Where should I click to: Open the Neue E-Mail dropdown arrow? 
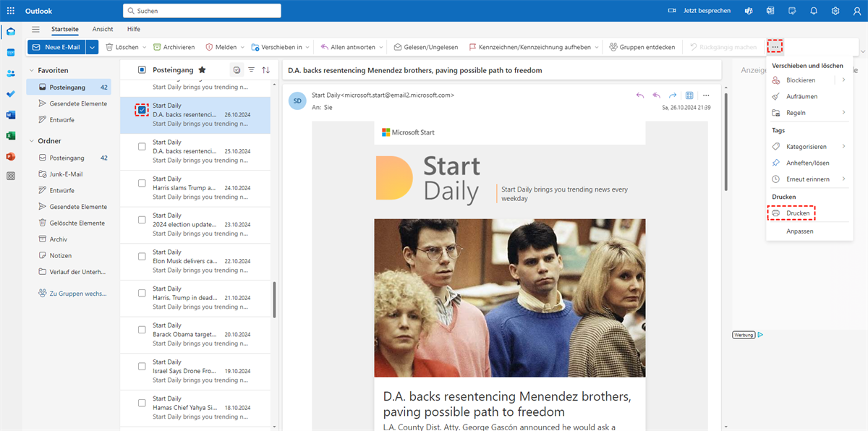[x=92, y=47]
